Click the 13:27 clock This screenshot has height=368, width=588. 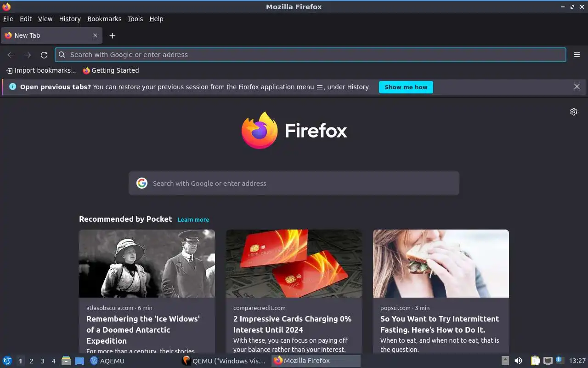tap(577, 361)
